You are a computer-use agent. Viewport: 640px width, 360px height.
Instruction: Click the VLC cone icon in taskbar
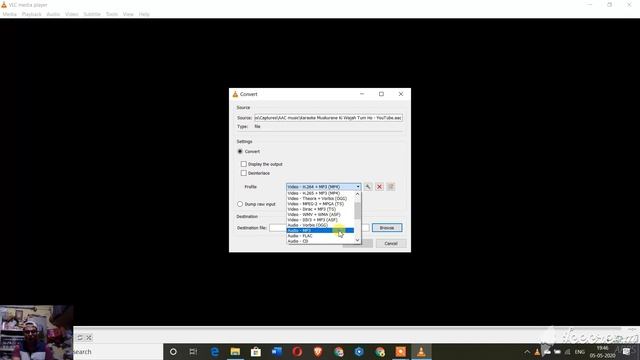click(x=421, y=351)
